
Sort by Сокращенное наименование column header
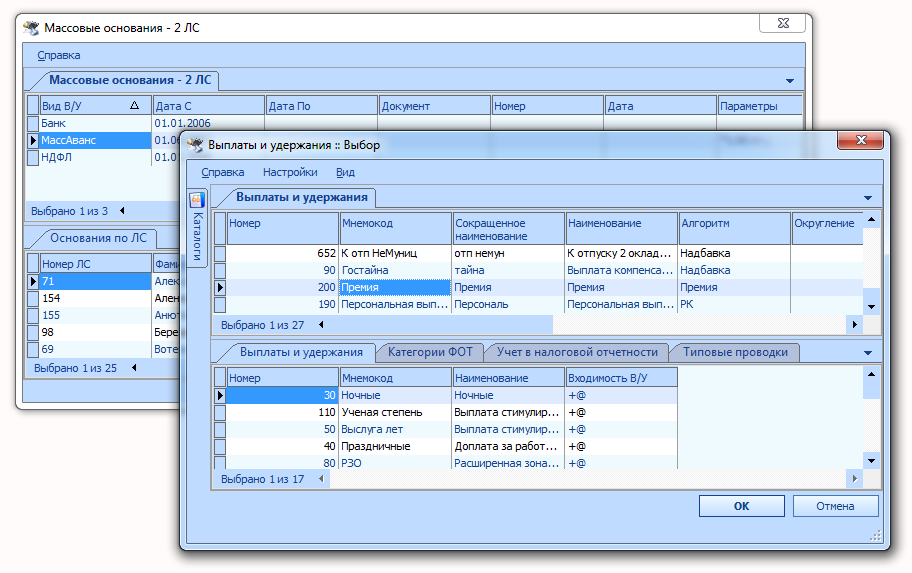coord(508,229)
